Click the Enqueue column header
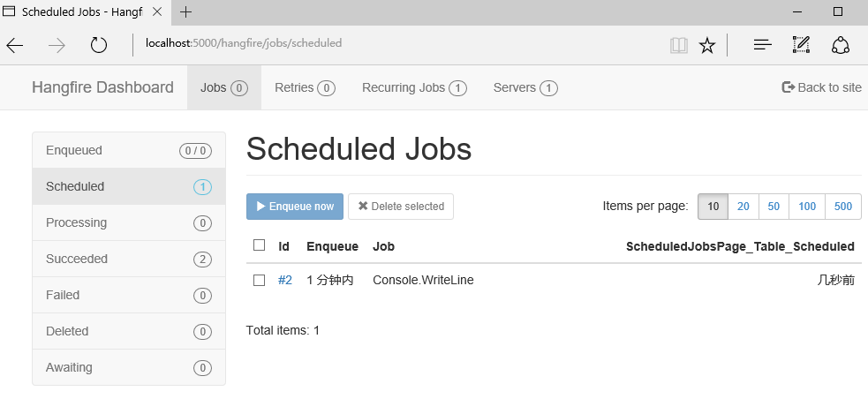Image resolution: width=868 pixels, height=414 pixels. 333,246
